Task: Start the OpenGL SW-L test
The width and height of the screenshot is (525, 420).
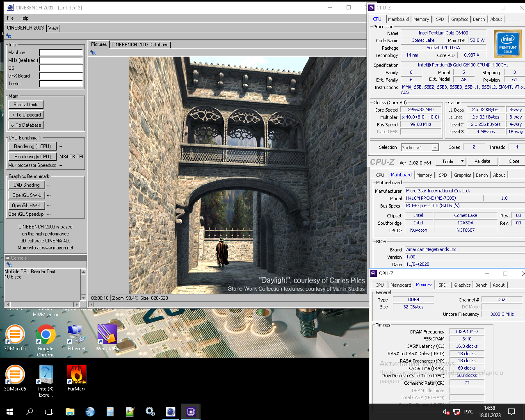Action: [26, 195]
